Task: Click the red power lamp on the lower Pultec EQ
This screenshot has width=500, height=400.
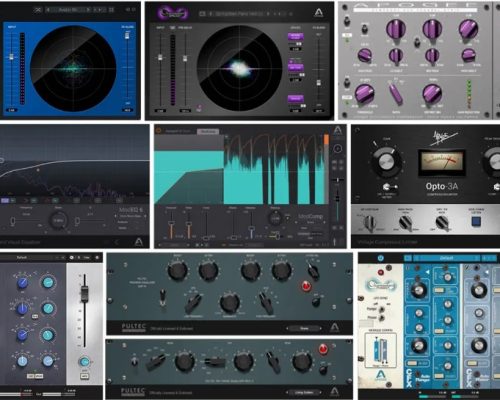Action: 323,349
